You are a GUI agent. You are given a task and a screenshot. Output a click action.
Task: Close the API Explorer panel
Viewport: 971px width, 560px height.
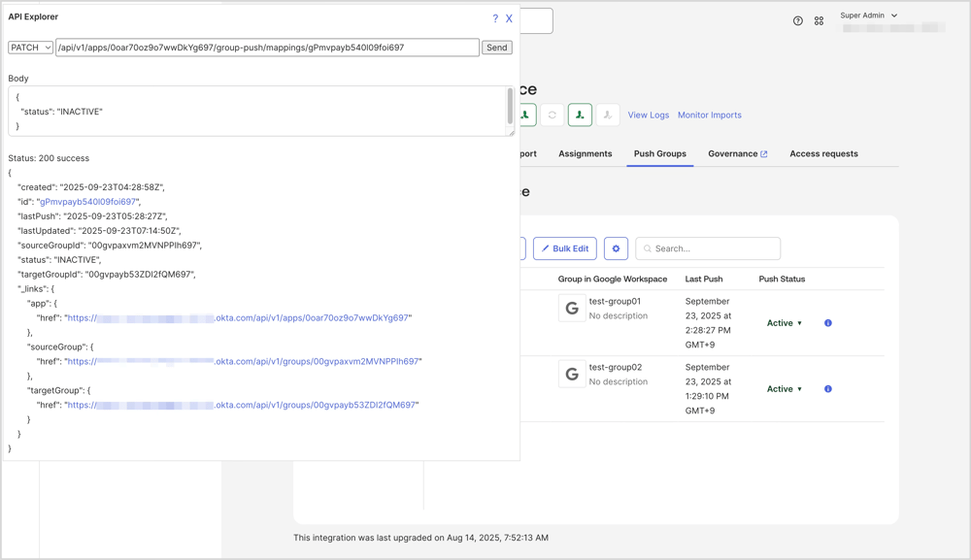pyautogui.click(x=509, y=18)
